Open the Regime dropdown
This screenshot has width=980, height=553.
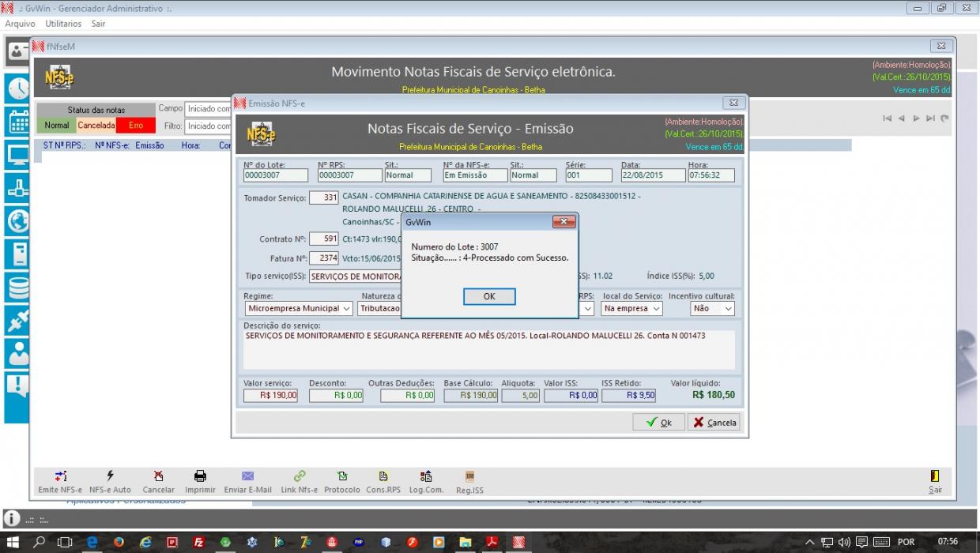[x=298, y=309]
